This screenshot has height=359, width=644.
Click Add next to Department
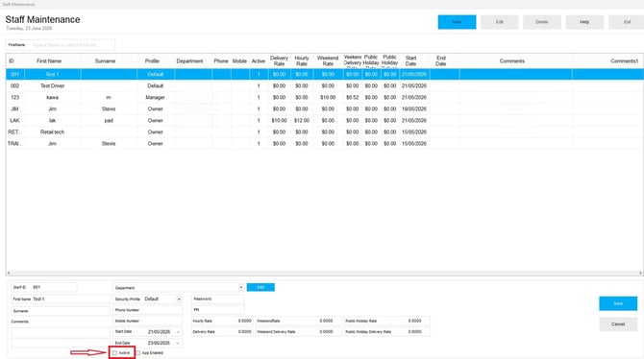260,287
